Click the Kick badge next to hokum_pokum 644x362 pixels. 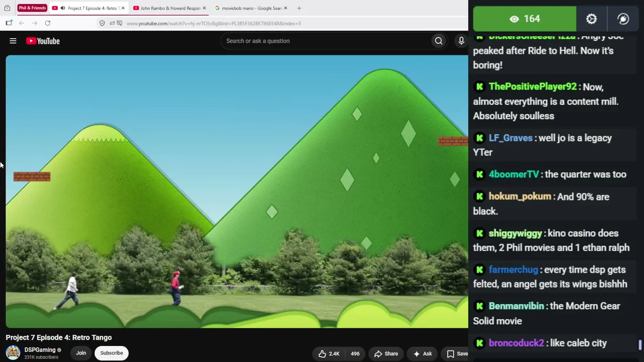[x=479, y=197]
